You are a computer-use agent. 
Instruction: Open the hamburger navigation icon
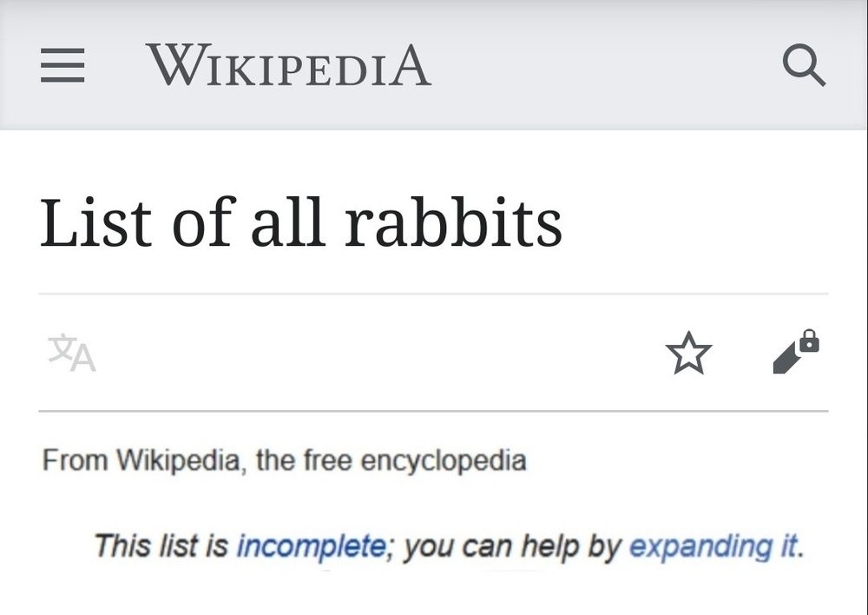(x=61, y=65)
